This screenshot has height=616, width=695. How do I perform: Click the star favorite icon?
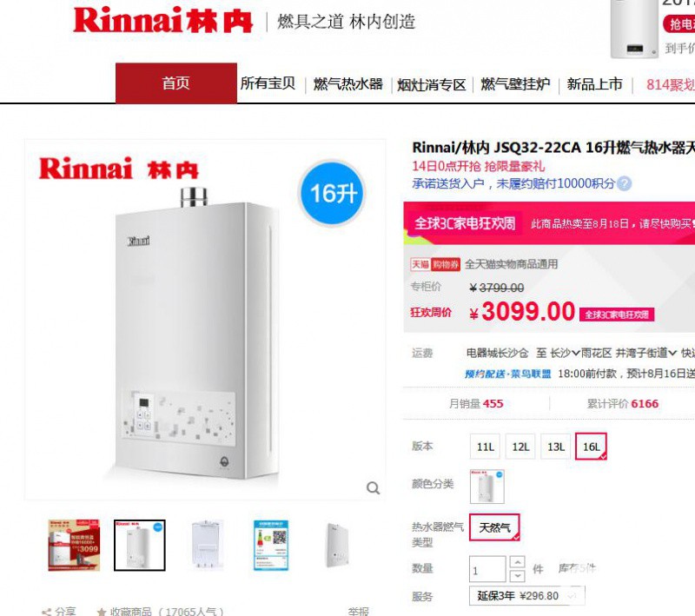click(102, 612)
